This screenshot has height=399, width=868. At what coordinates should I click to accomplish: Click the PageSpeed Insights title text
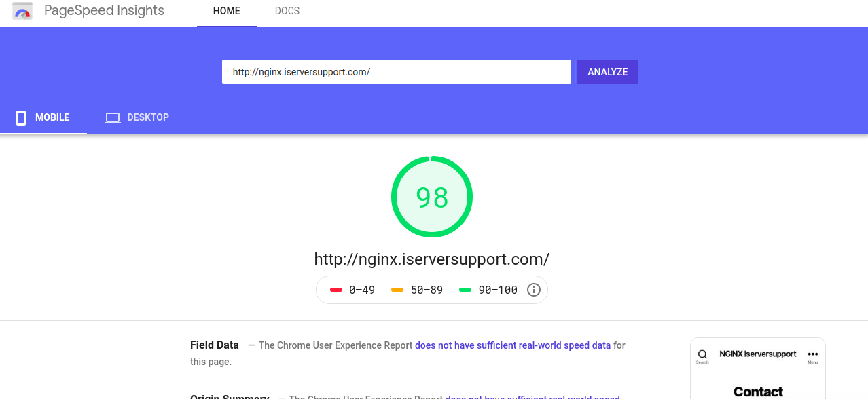[104, 11]
